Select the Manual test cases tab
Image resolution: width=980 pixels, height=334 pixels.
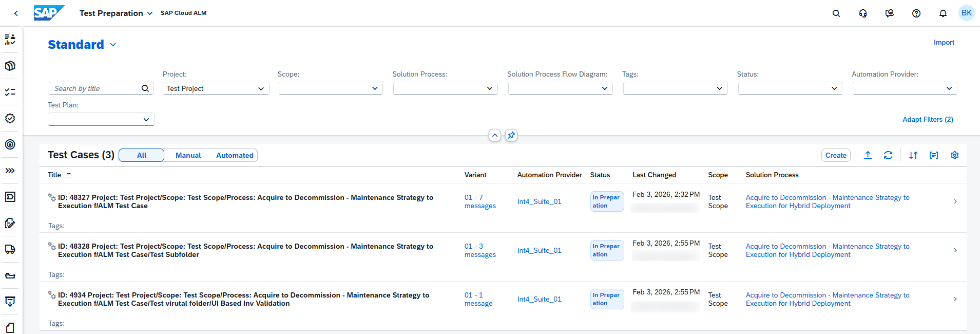(x=188, y=155)
